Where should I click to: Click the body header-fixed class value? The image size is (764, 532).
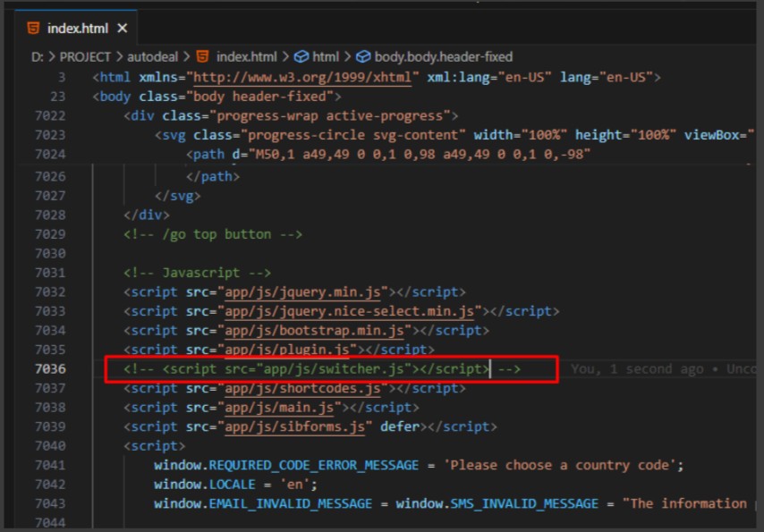pos(264,97)
